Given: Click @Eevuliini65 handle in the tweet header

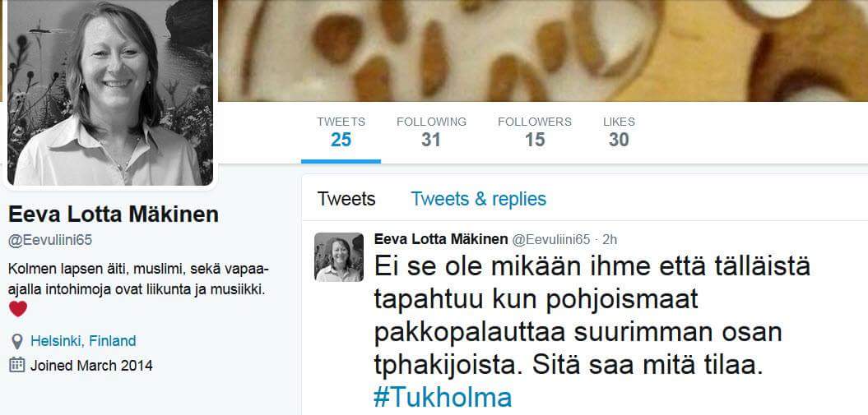Looking at the screenshot, I should tap(550, 239).
